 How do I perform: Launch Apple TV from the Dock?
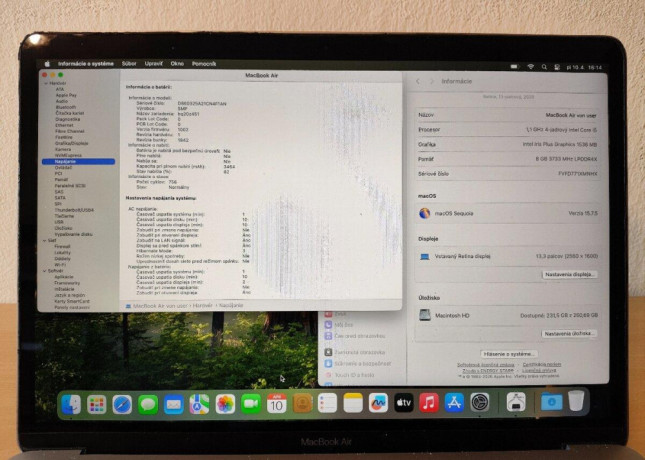404,402
